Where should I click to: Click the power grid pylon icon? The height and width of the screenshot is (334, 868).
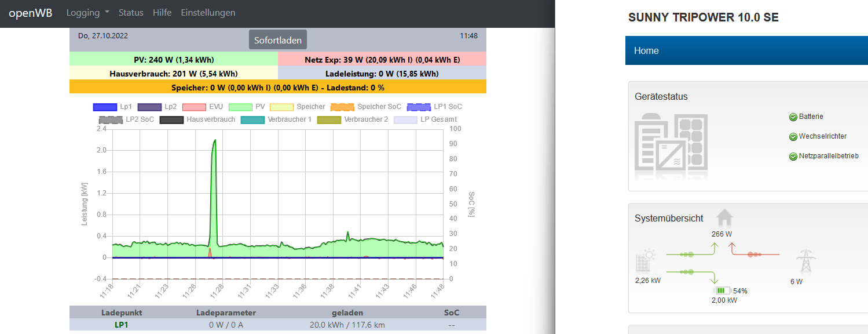pyautogui.click(x=805, y=262)
